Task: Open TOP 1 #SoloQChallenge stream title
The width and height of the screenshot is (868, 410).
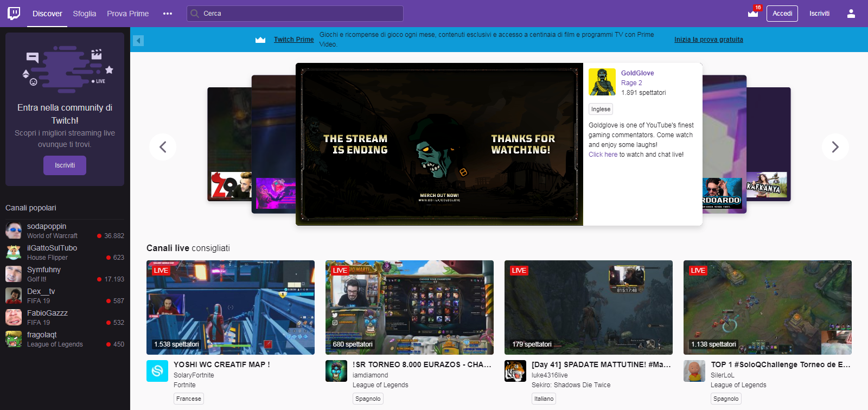Action: 781,364
